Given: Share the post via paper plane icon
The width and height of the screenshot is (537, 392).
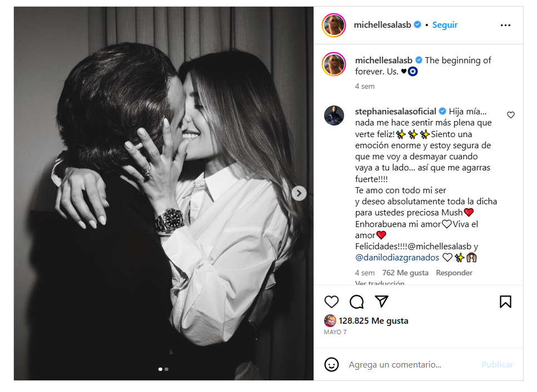Looking at the screenshot, I should coord(381,301).
